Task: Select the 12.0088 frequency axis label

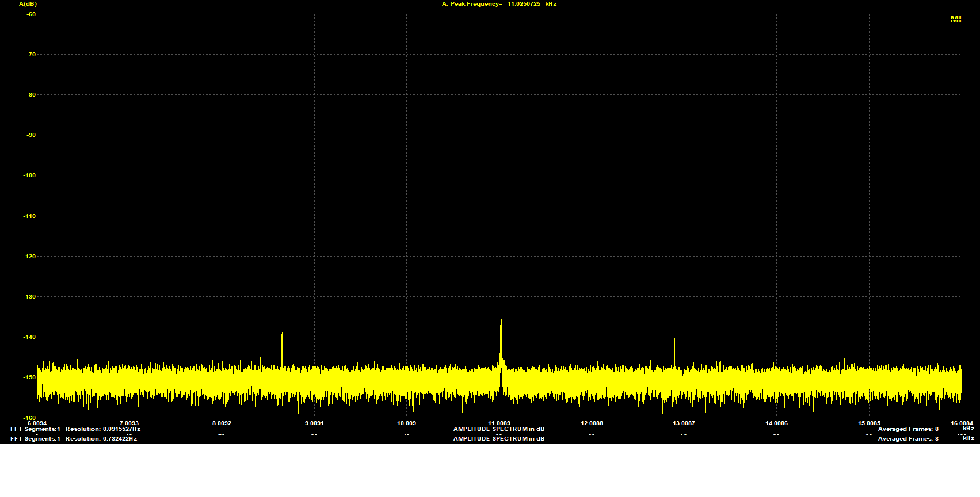Action: coord(592,423)
